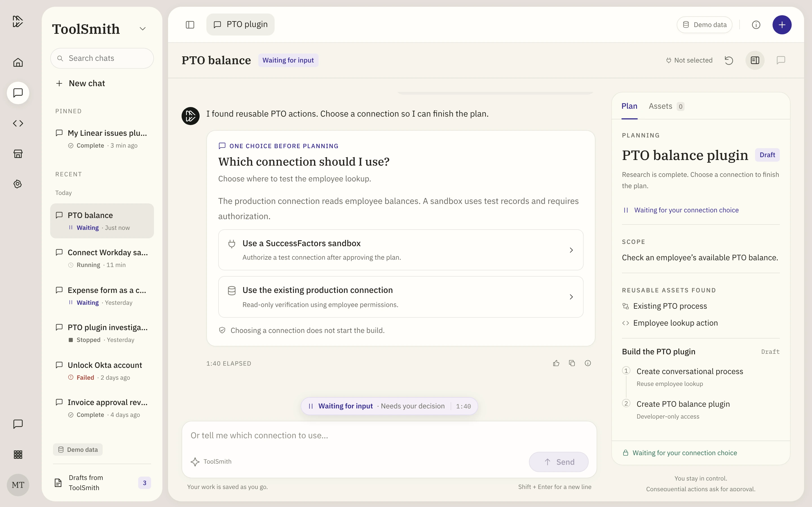Click the Send button

[x=559, y=462]
